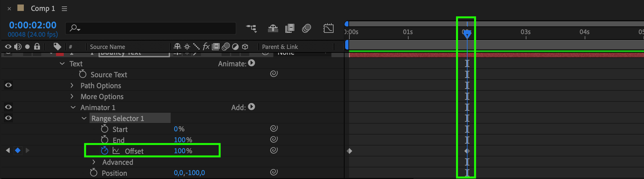Enable motion blur for the composition

coord(307,29)
